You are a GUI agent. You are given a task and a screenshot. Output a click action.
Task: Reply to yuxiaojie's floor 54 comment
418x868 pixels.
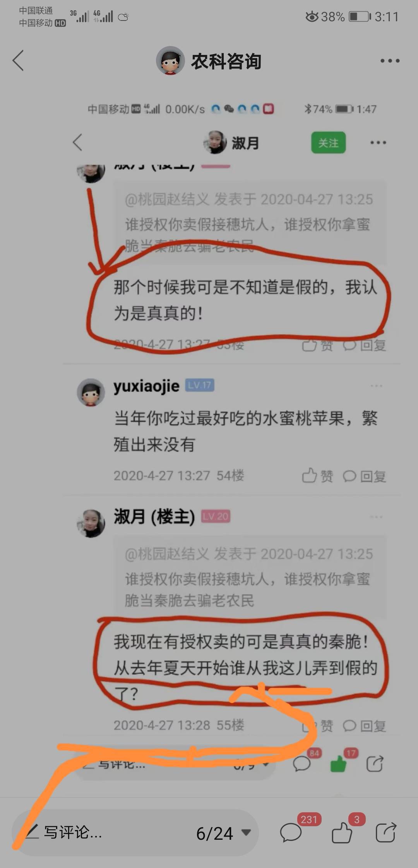pyautogui.click(x=364, y=476)
